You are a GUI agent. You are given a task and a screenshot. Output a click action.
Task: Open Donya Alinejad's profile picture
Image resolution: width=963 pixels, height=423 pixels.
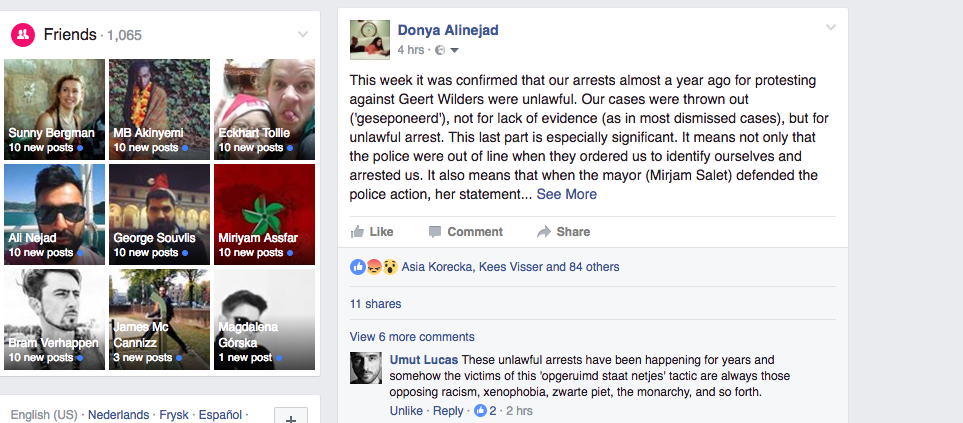pyautogui.click(x=369, y=39)
